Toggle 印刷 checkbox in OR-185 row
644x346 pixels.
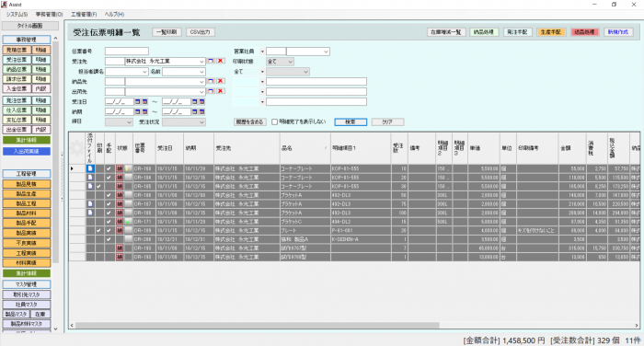(x=99, y=186)
